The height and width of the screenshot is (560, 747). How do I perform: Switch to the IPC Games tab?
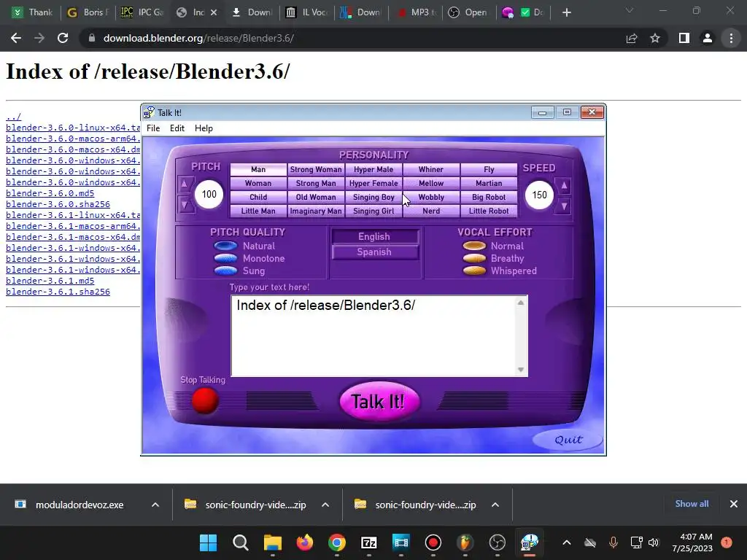[x=142, y=12]
